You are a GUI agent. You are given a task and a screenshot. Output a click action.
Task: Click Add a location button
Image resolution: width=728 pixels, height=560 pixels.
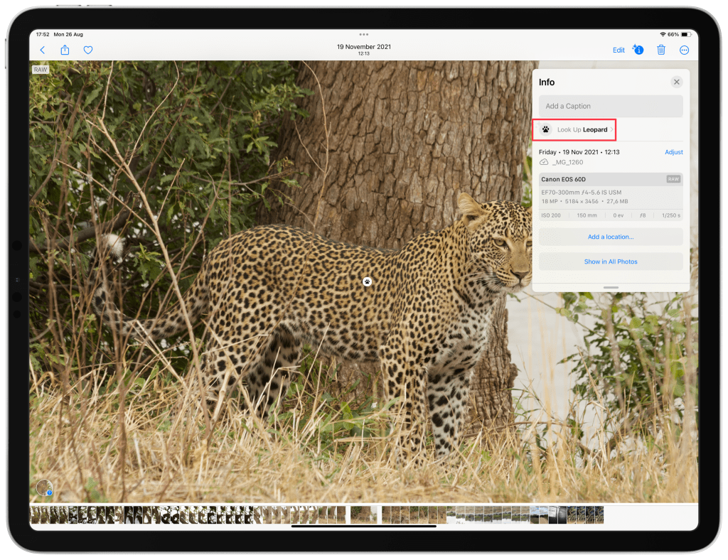(x=610, y=237)
